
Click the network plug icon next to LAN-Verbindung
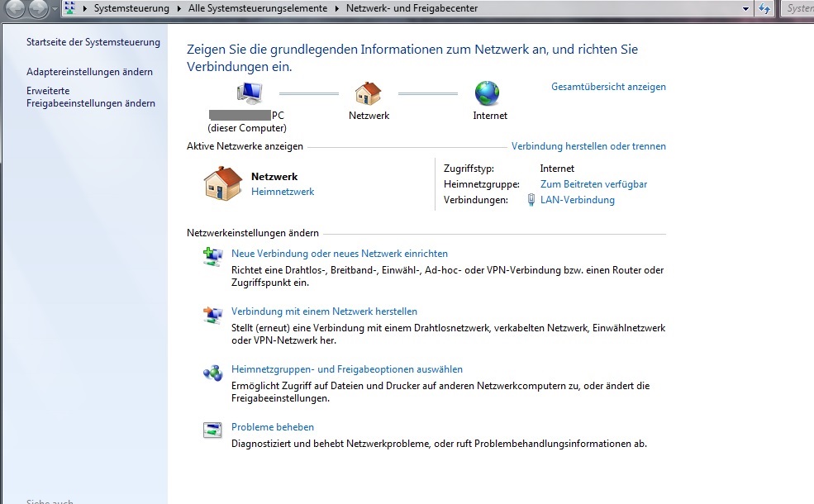point(531,200)
